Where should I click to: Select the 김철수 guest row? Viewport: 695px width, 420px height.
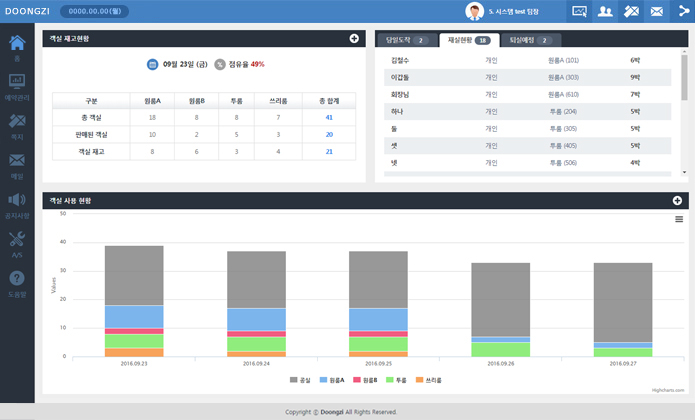(x=527, y=60)
